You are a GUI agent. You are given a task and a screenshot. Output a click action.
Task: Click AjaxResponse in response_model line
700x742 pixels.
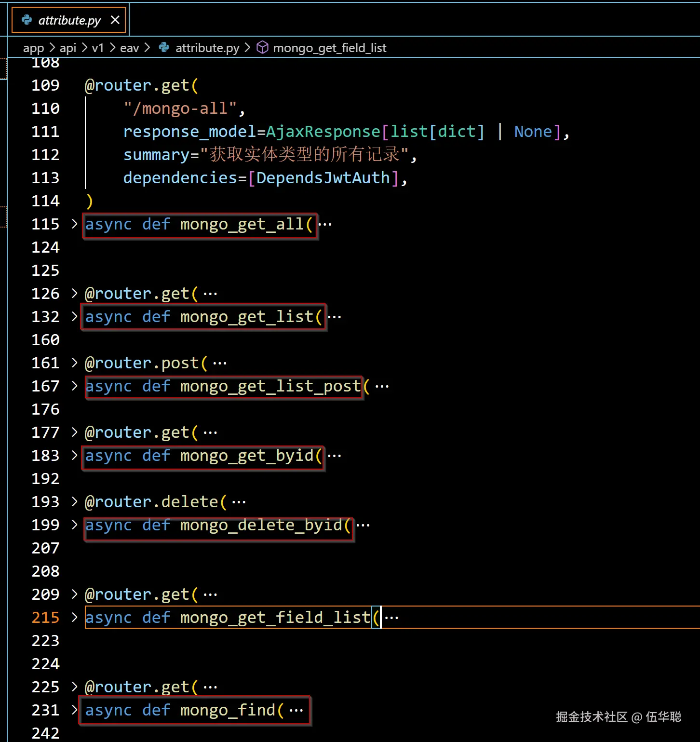[x=323, y=132]
